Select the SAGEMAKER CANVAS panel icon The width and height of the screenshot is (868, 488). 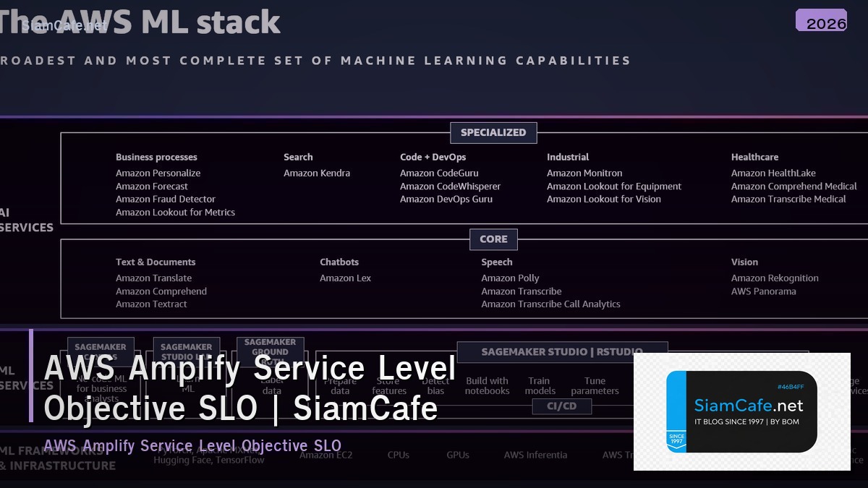(x=100, y=347)
